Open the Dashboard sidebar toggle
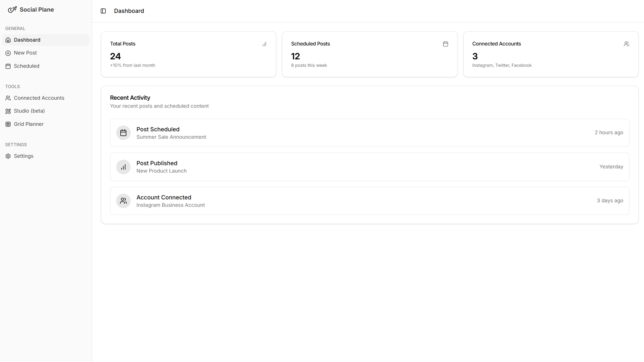The height and width of the screenshot is (362, 644). coord(104,11)
